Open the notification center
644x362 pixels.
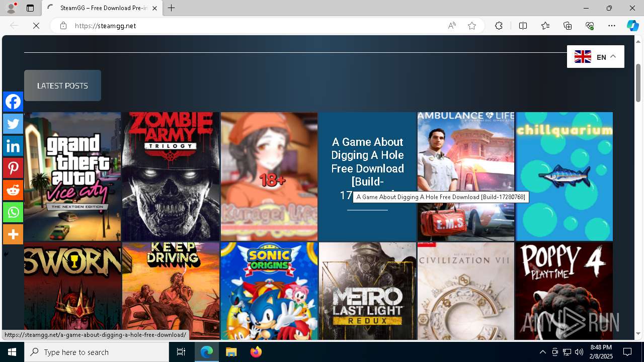click(x=627, y=352)
